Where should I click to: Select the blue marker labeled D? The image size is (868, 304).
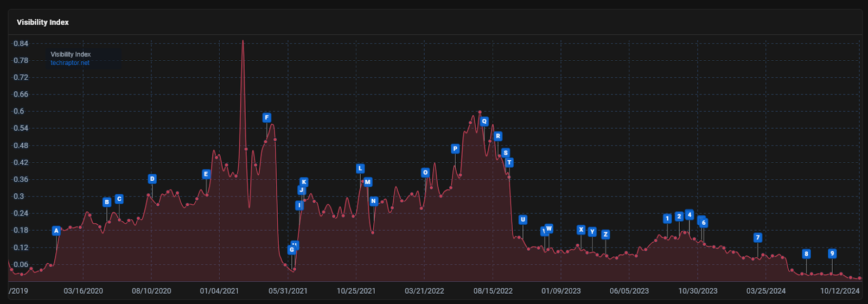click(x=152, y=179)
